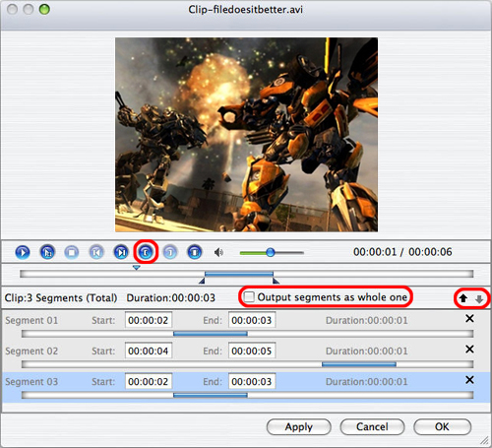Click Segment 02 Start time field
Image resolution: width=492 pixels, height=448 pixels.
point(149,351)
